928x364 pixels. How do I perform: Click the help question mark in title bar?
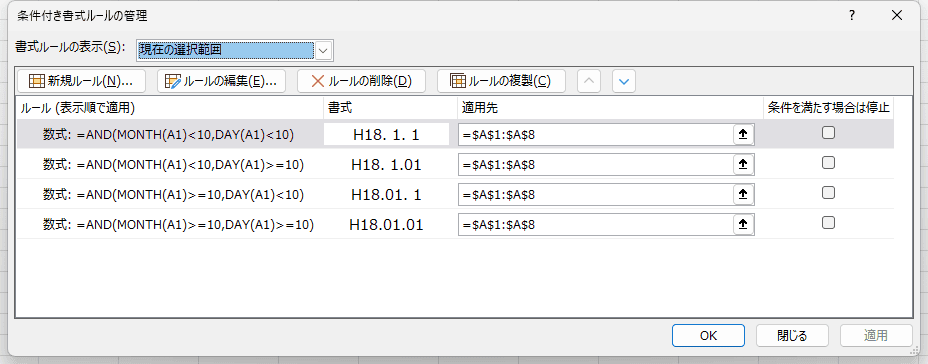click(x=852, y=16)
